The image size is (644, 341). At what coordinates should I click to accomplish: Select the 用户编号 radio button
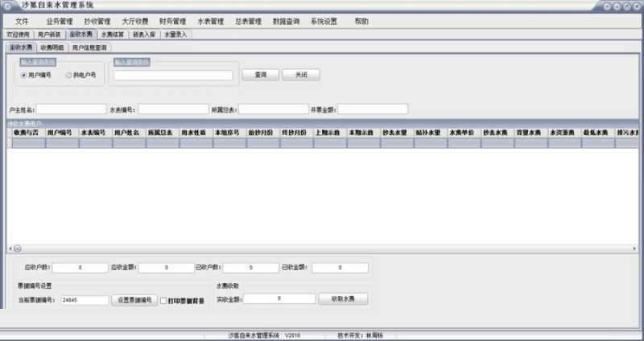pyautogui.click(x=24, y=75)
